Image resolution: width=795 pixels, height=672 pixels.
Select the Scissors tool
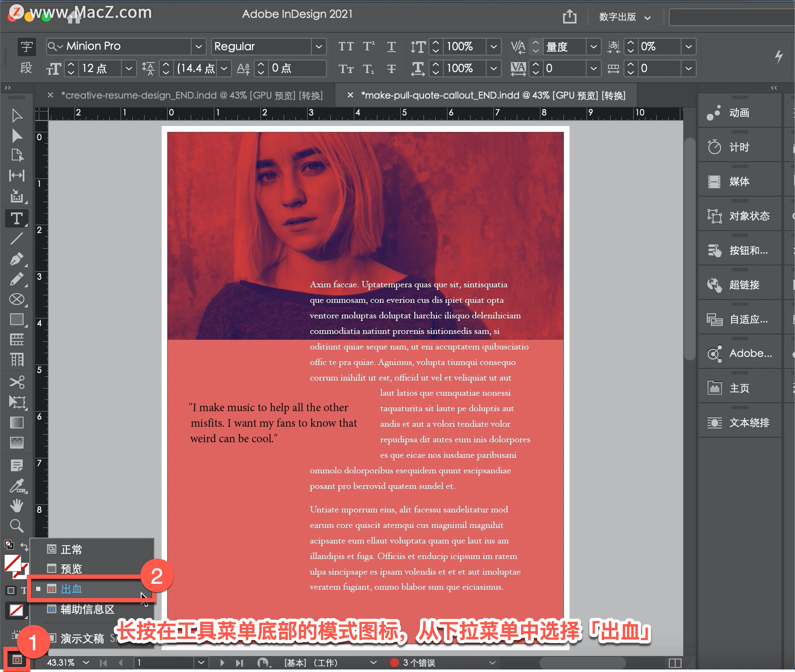click(x=17, y=382)
